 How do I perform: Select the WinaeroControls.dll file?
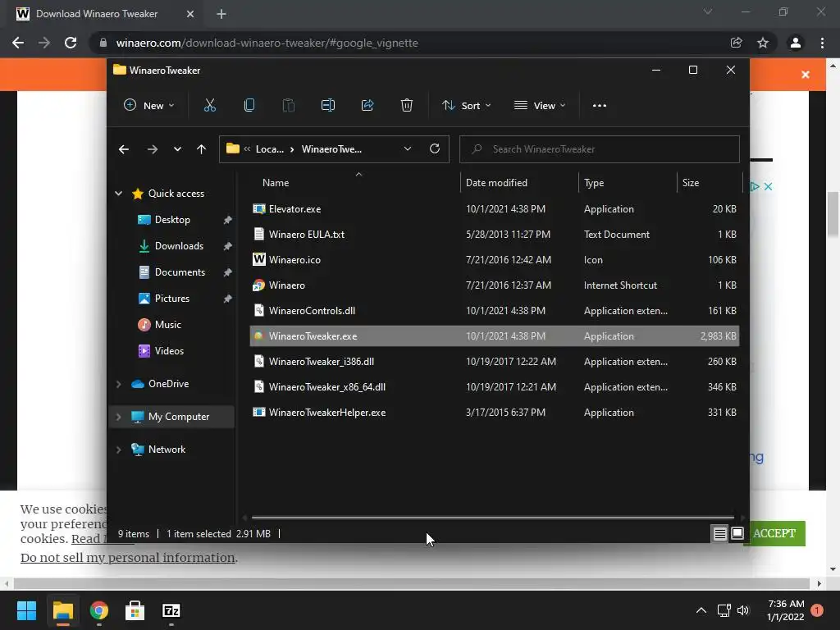[x=495, y=311]
